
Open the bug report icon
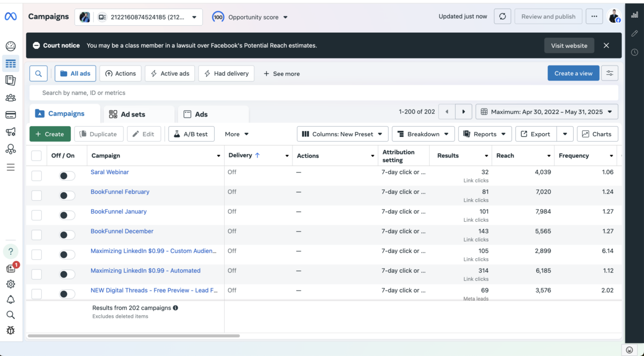[11, 330]
